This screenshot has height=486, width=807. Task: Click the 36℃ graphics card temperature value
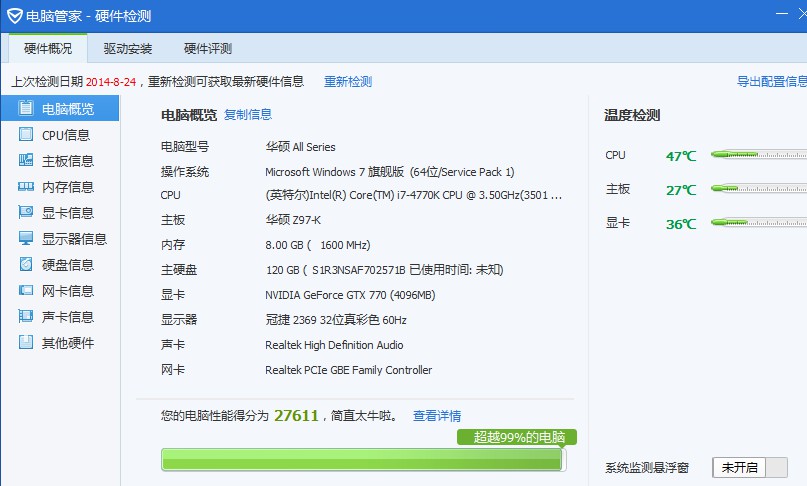tap(681, 224)
